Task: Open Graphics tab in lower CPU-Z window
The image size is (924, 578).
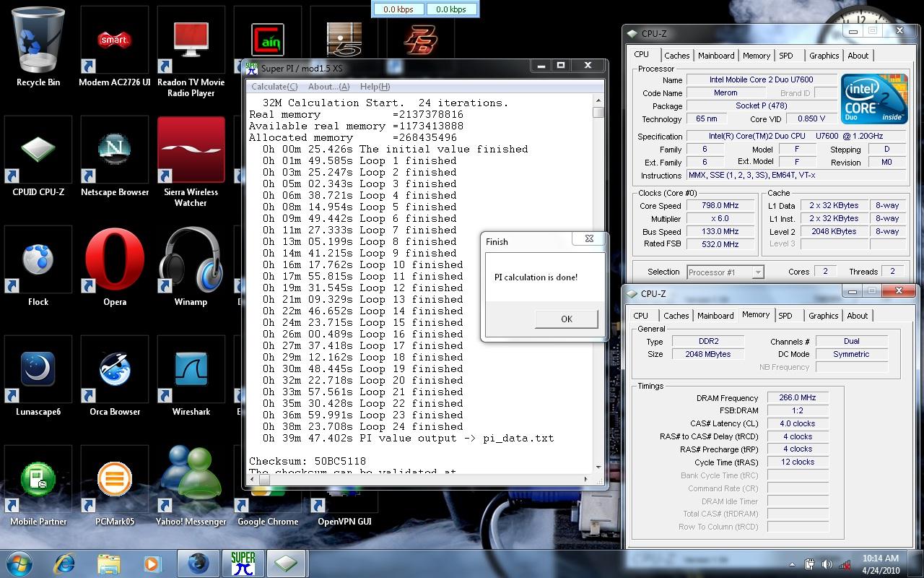Action: (x=823, y=316)
